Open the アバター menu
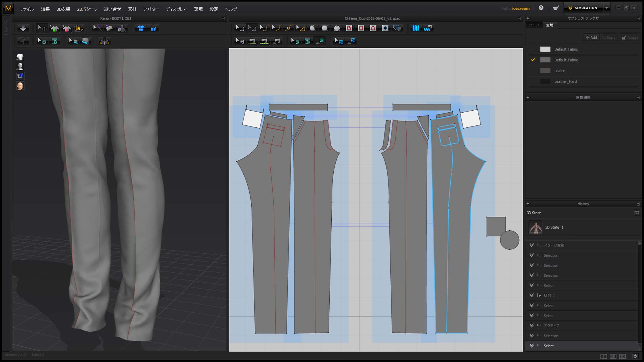644x362 pixels. [x=151, y=9]
